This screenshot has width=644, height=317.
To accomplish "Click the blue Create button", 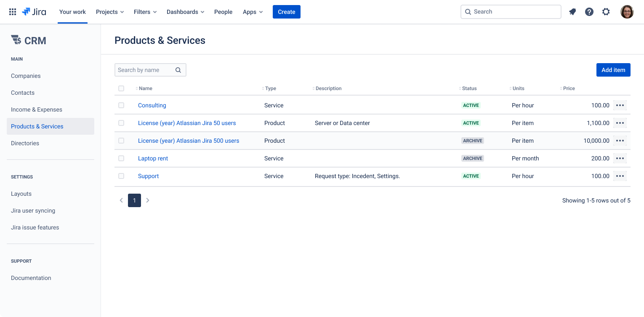I will point(287,12).
